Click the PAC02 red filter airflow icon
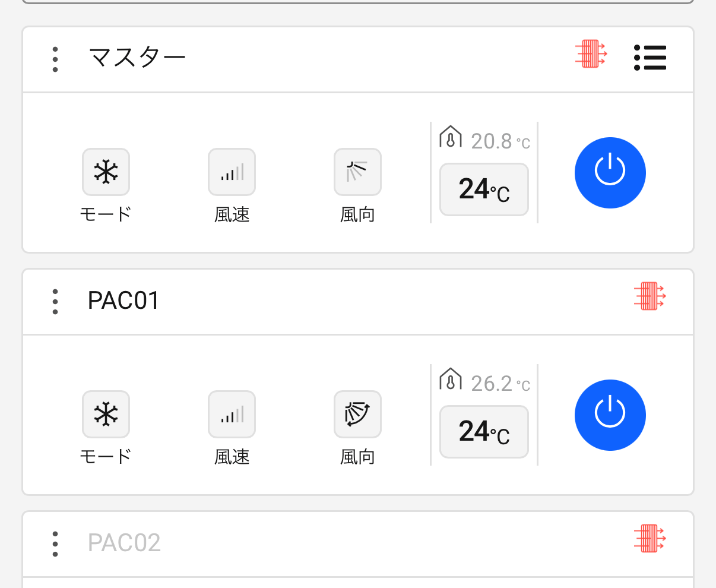The height and width of the screenshot is (588, 716). point(650,538)
